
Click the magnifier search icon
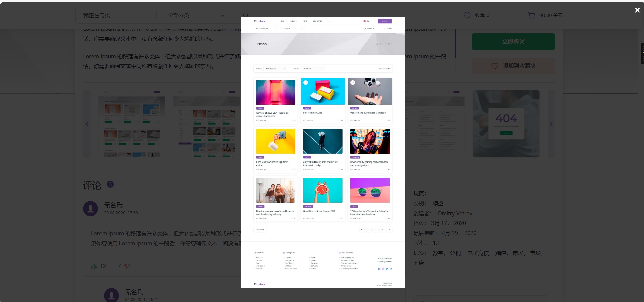pos(246,15)
